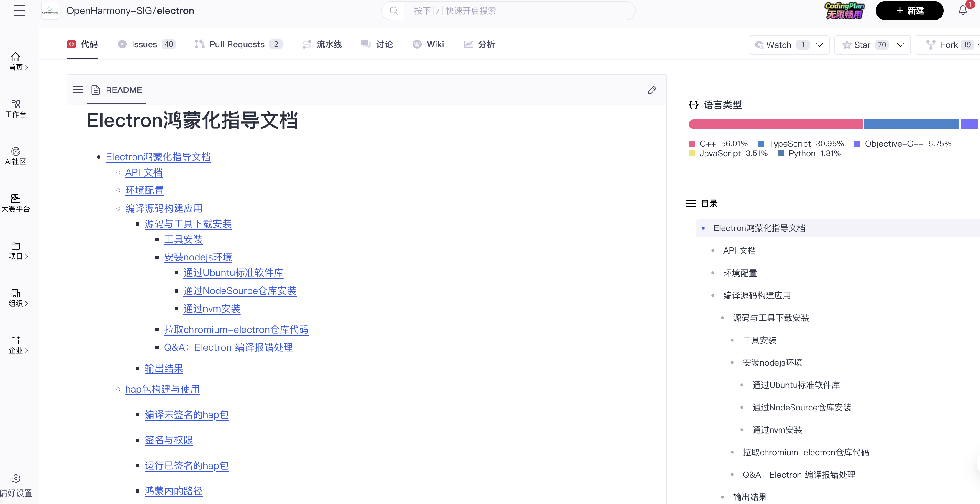Open the 签名与权限 link
The image size is (980, 504).
coord(169,440)
